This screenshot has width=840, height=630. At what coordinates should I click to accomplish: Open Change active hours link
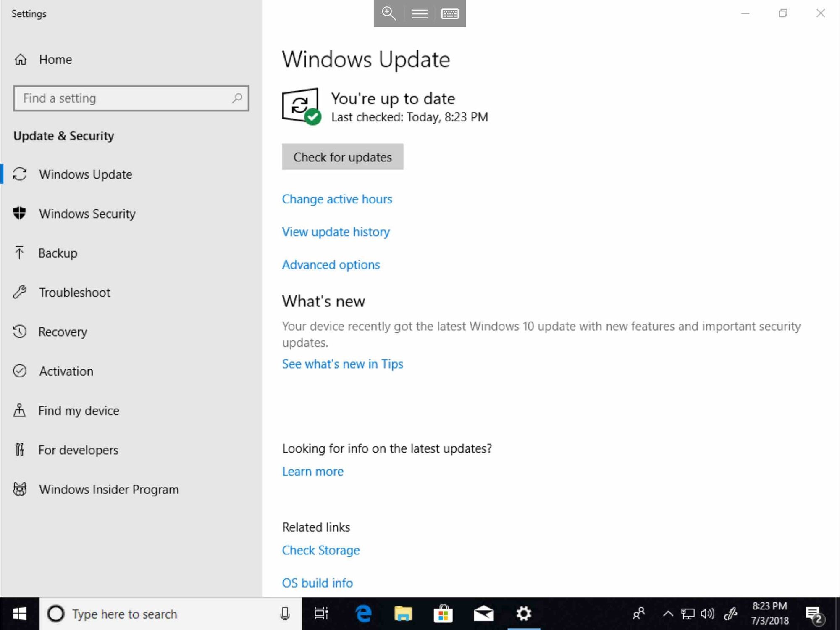[337, 199]
